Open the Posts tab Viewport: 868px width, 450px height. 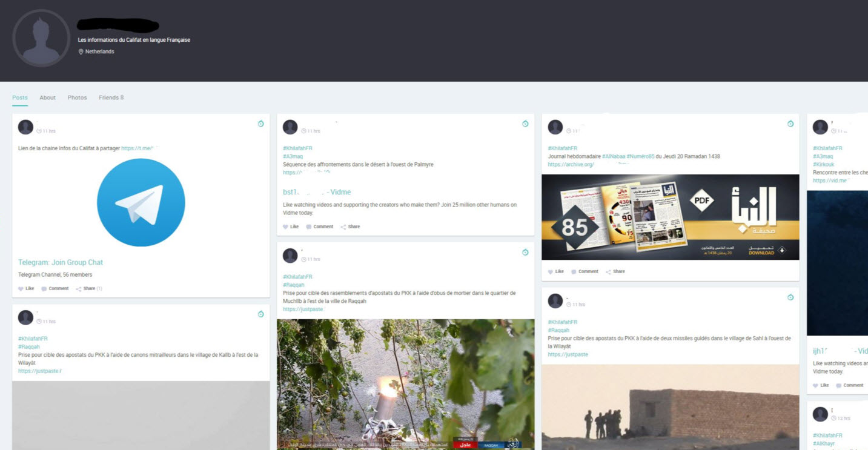pos(20,98)
